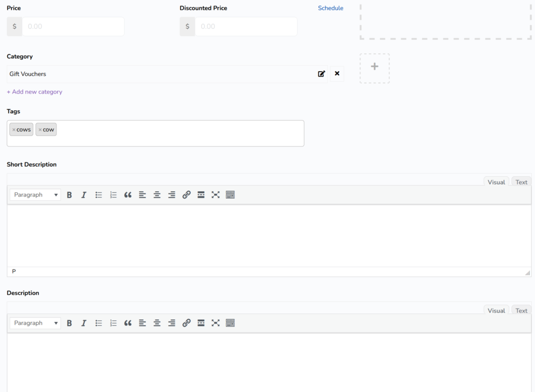The image size is (535, 392).
Task: Toggle toolbar in Description editor
Action: tap(230, 323)
